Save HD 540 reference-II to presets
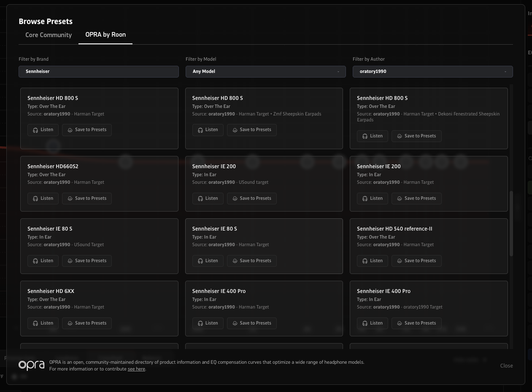The image size is (532, 392). (x=416, y=261)
